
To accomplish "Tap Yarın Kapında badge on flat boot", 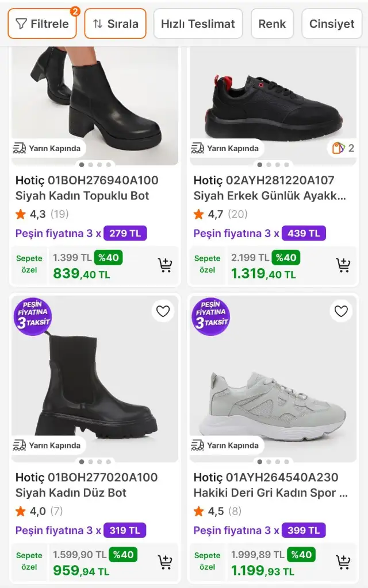I will click(48, 445).
